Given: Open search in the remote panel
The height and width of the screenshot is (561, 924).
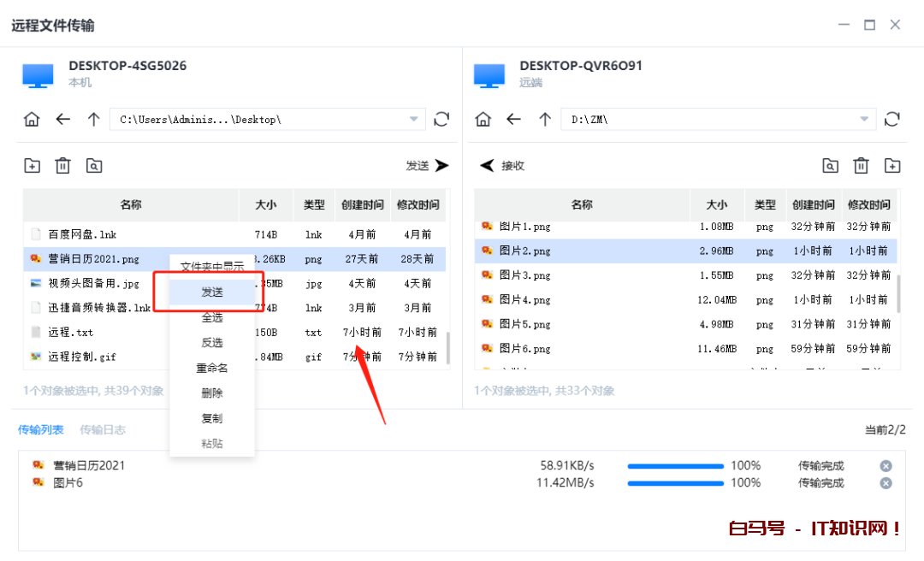Looking at the screenshot, I should coord(830,166).
